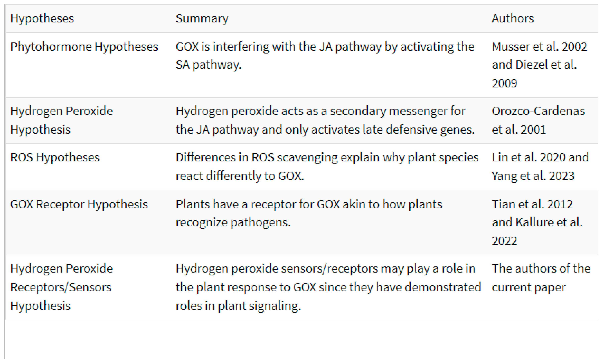Click the Yang et al. 2023 citation
This screenshot has width=602, height=364.
tap(533, 176)
